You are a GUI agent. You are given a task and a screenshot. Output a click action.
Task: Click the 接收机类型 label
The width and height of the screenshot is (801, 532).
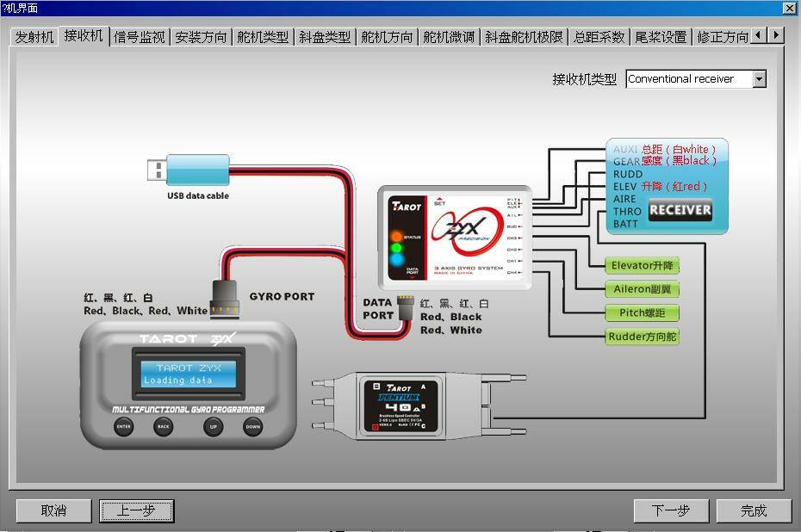click(585, 79)
